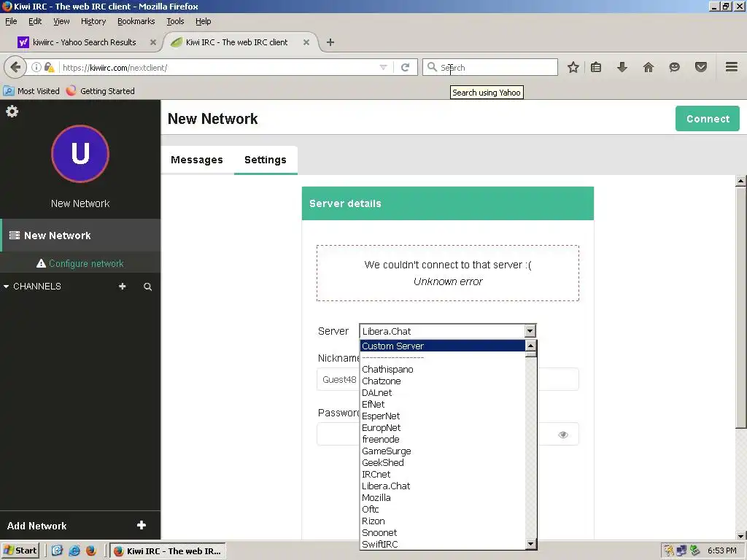Switch to the Messages tab

point(197,160)
